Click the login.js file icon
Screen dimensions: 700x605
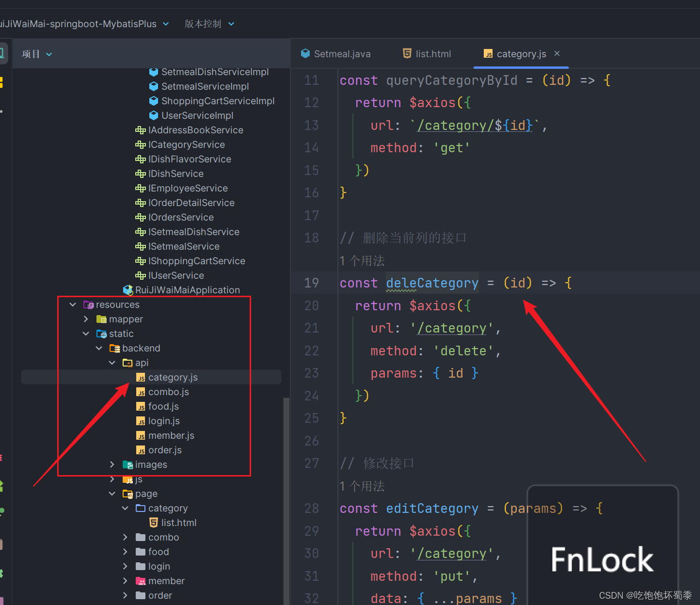point(141,421)
